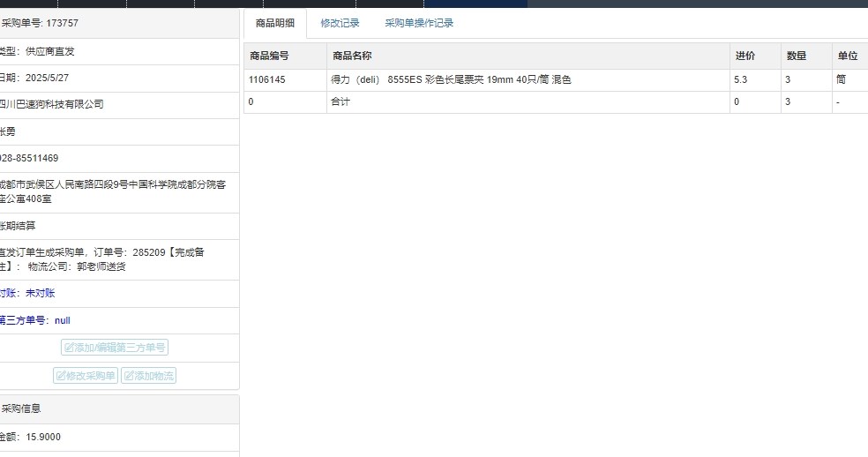868x457 pixels.
Task: Click the 单位 column header
Action: [x=848, y=56]
